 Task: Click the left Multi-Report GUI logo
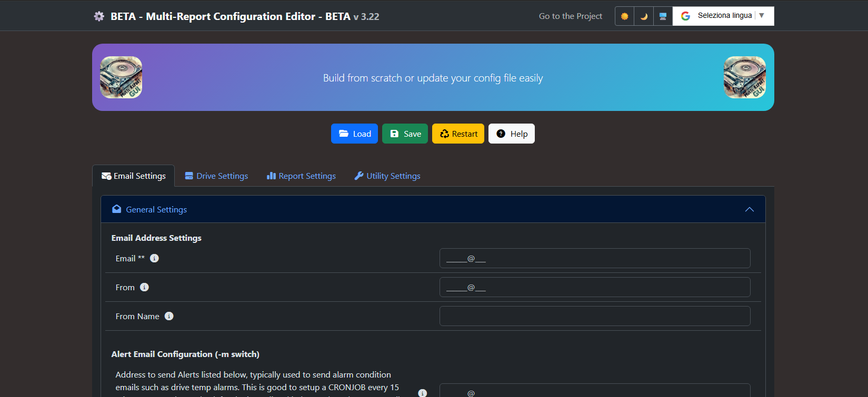[121, 77]
